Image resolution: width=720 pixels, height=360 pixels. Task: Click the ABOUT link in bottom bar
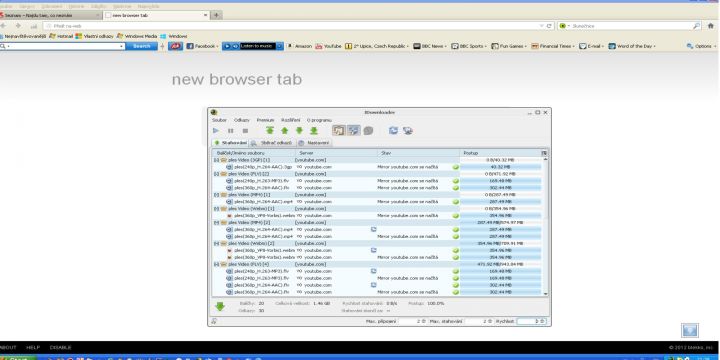(x=7, y=348)
